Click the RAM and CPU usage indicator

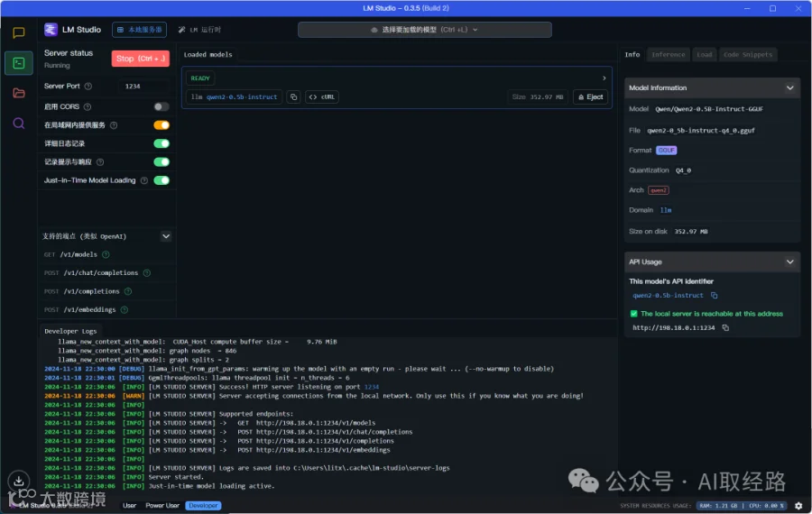[x=742, y=506]
